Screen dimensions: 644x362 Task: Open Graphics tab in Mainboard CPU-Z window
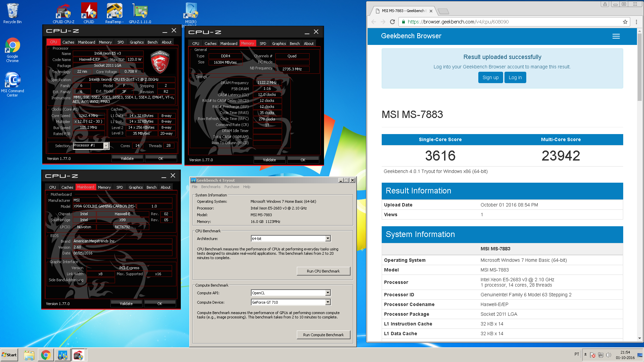136,187
